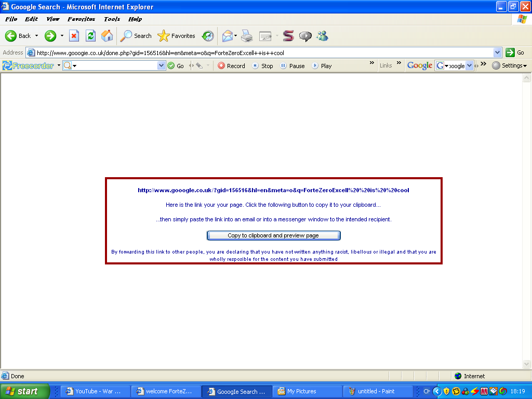The height and width of the screenshot is (399, 532).
Task: Open the Windows start button
Action: point(25,391)
